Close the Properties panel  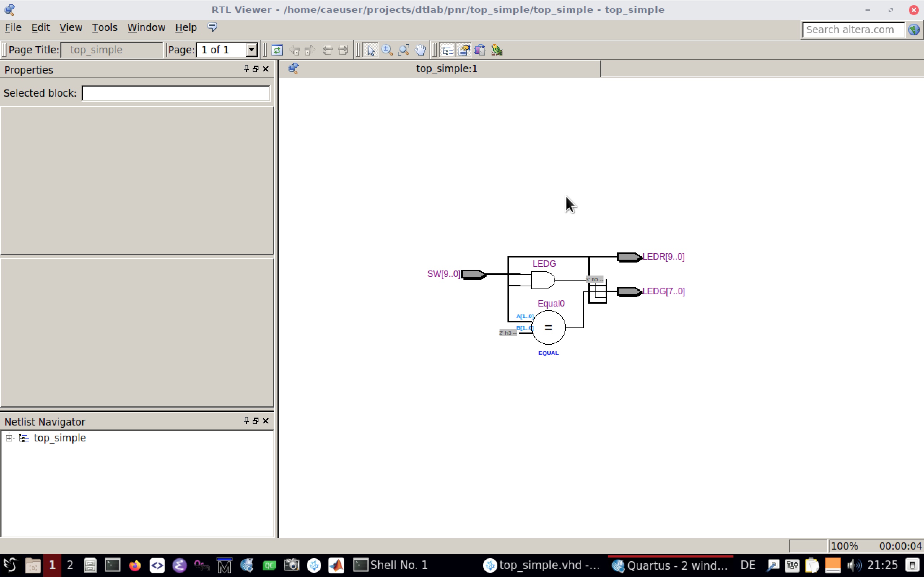(266, 69)
